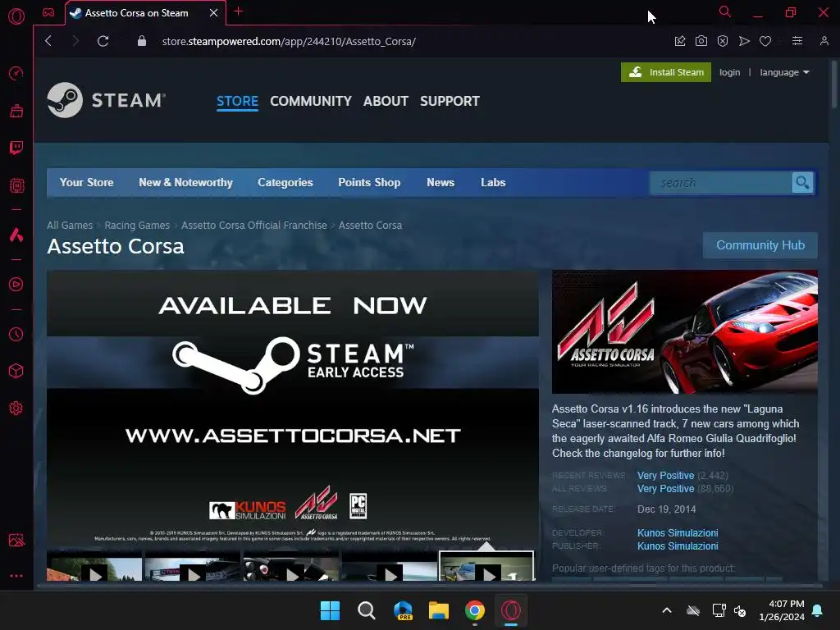Viewport: 840px width, 630px height.
Task: Open History clock icon in sidebar
Action: 16,335
